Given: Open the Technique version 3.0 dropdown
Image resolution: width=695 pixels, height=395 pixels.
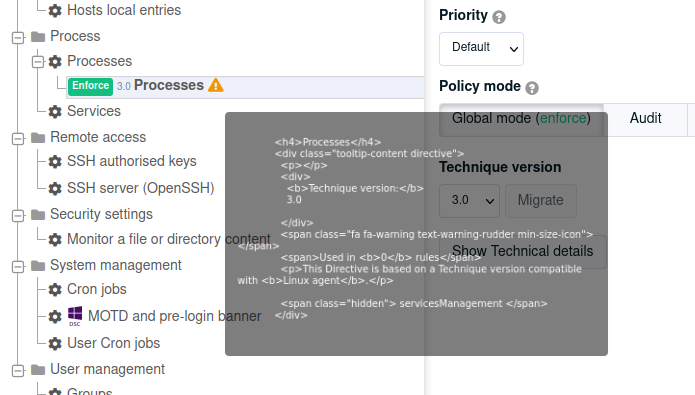Looking at the screenshot, I should pyautogui.click(x=469, y=200).
